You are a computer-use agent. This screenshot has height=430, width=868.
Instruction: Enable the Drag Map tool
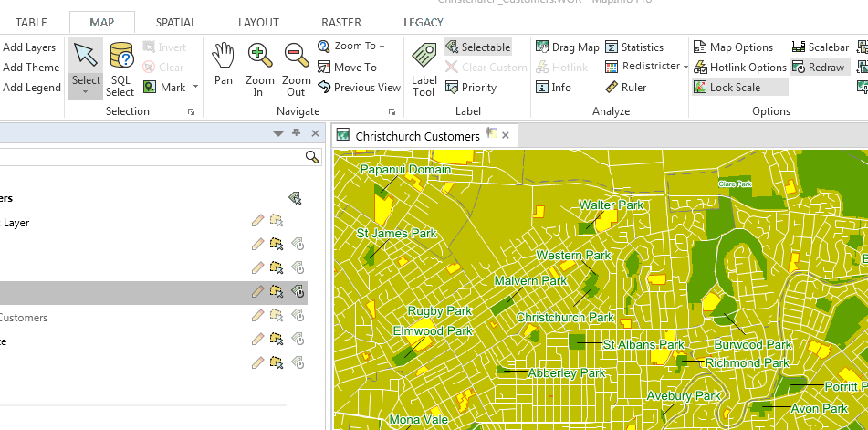tap(568, 47)
